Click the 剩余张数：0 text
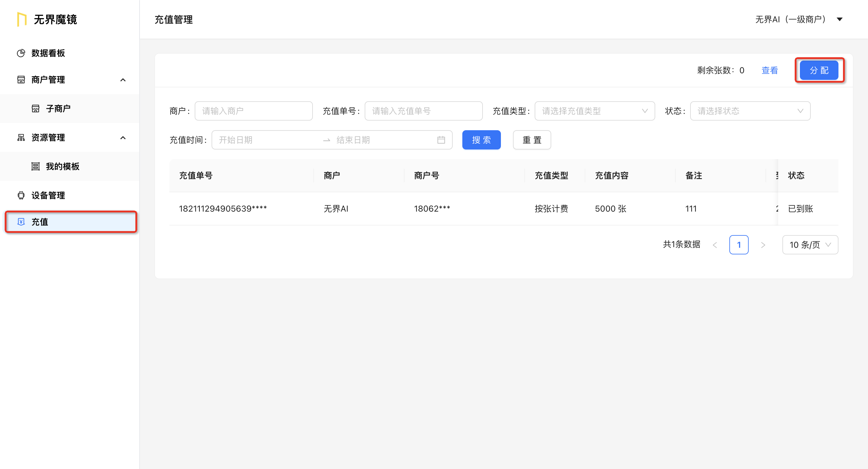This screenshot has height=469, width=868. tap(721, 71)
